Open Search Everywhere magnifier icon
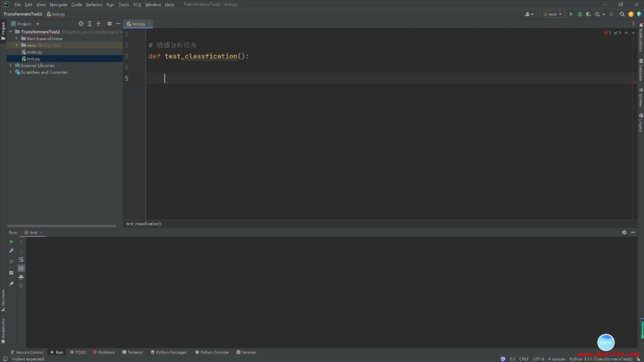This screenshot has height=362, width=644. (x=622, y=14)
